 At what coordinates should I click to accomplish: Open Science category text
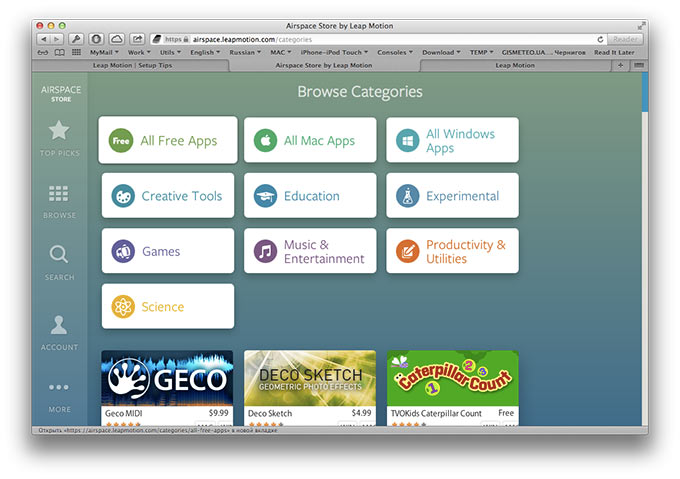click(x=163, y=306)
